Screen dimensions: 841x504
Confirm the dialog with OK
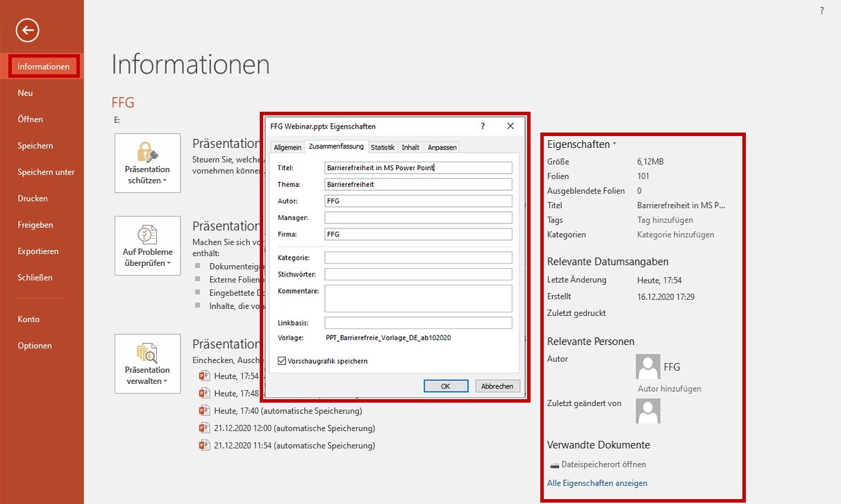(446, 386)
